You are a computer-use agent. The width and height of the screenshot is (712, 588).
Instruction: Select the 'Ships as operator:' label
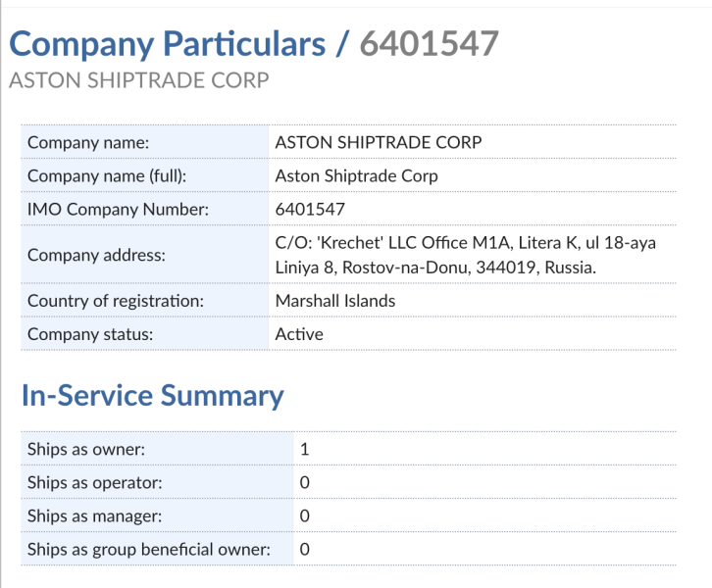point(94,483)
